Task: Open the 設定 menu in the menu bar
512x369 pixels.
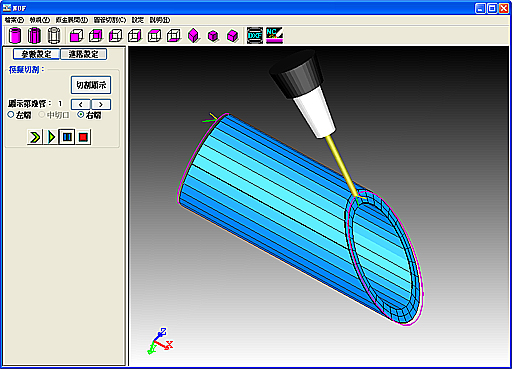Action: 138,20
